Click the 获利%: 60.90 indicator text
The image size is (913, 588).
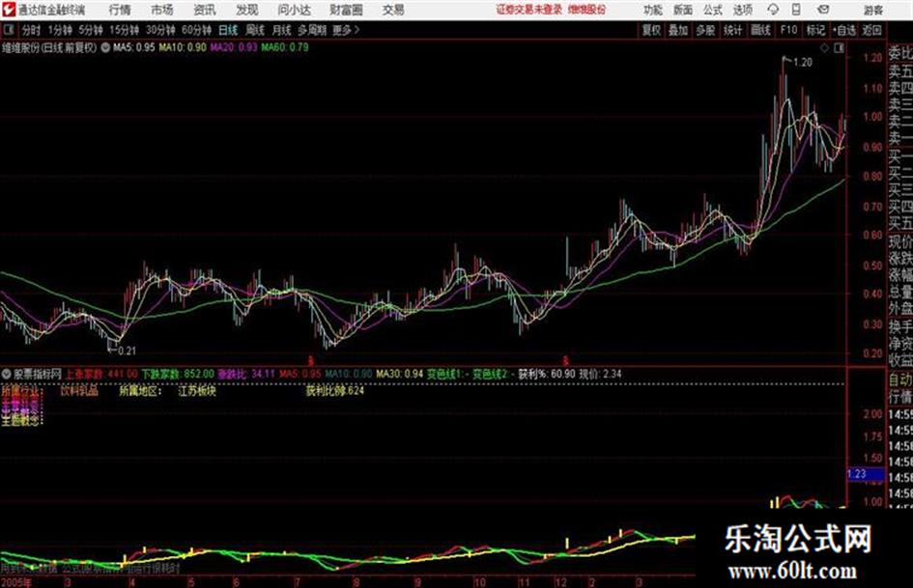pyautogui.click(x=547, y=374)
